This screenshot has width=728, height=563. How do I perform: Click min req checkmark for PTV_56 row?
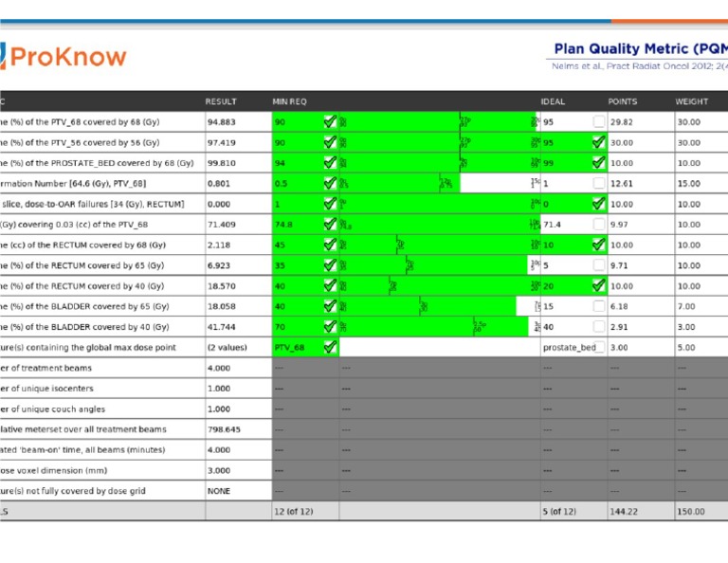pos(330,142)
